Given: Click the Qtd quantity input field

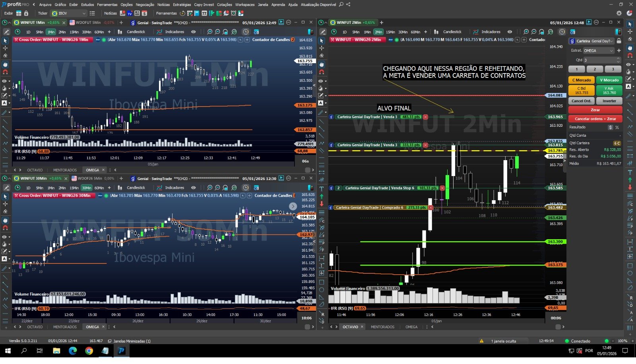Looking at the screenshot, I should coord(600,60).
